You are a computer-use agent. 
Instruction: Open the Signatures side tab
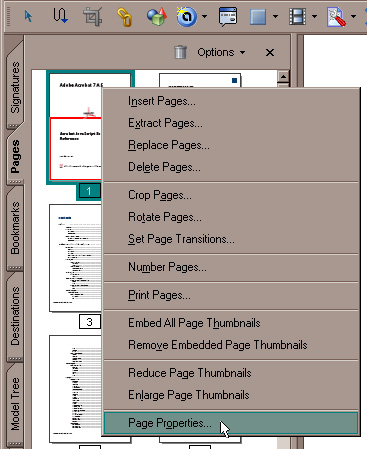15,87
